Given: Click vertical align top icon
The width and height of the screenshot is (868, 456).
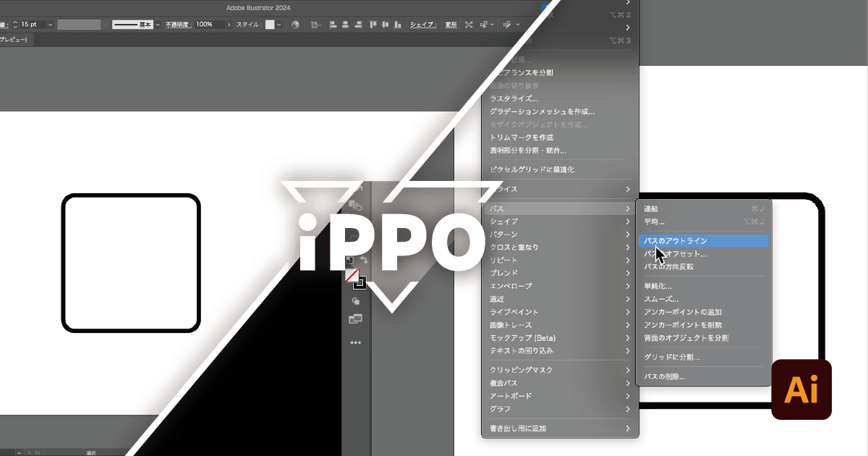Looking at the screenshot, I should [x=373, y=25].
